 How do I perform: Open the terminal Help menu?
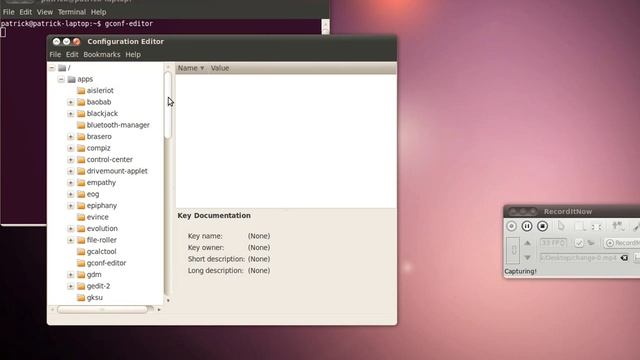click(x=98, y=12)
